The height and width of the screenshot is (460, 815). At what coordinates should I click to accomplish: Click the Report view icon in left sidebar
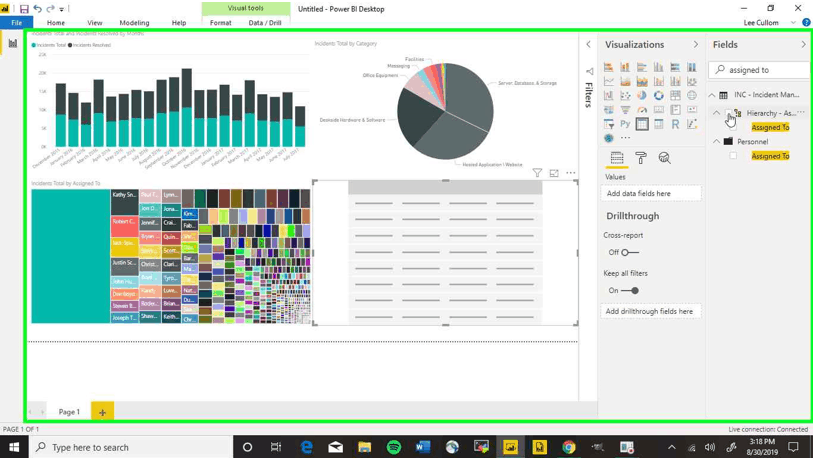12,44
